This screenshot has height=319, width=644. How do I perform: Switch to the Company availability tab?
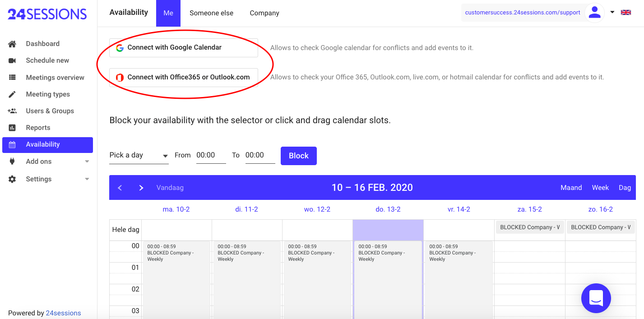tap(264, 13)
